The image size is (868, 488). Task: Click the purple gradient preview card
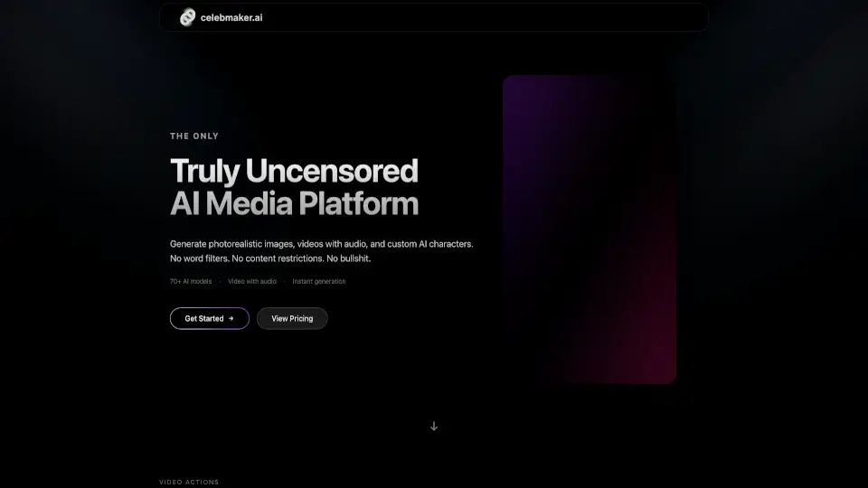click(x=590, y=230)
